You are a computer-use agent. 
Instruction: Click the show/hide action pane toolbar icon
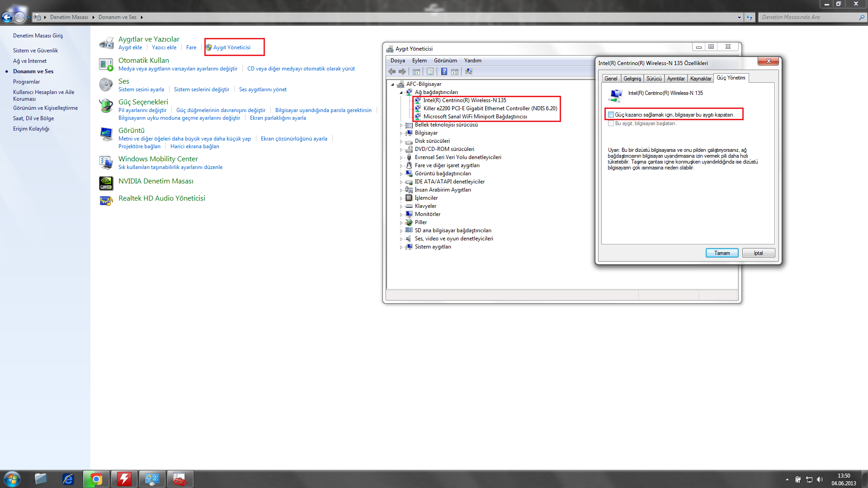pyautogui.click(x=455, y=71)
